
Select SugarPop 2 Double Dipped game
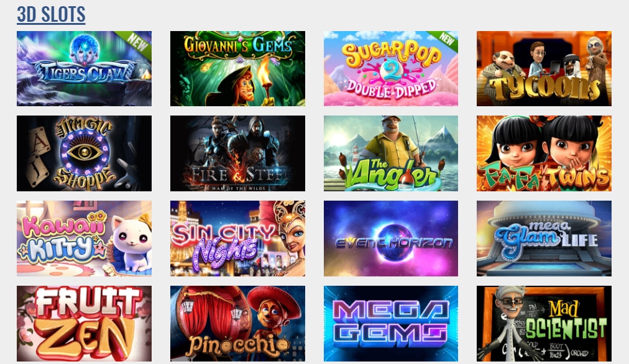(x=391, y=68)
